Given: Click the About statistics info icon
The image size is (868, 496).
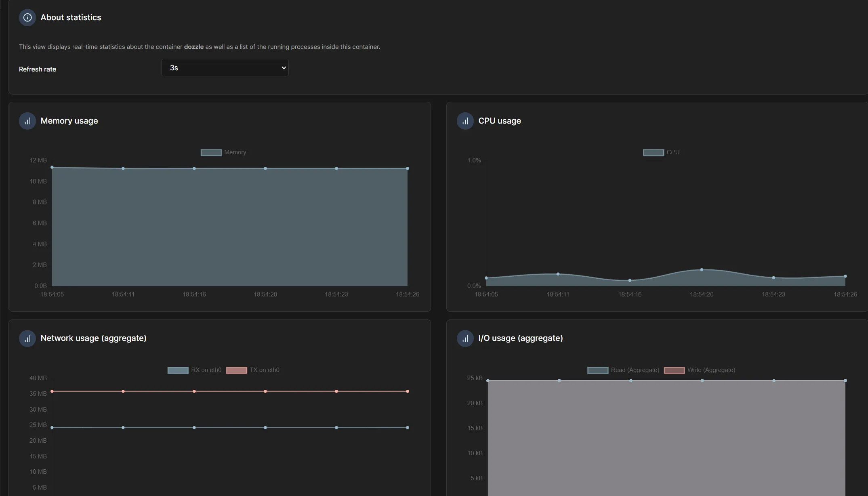Looking at the screenshot, I should 27,17.
